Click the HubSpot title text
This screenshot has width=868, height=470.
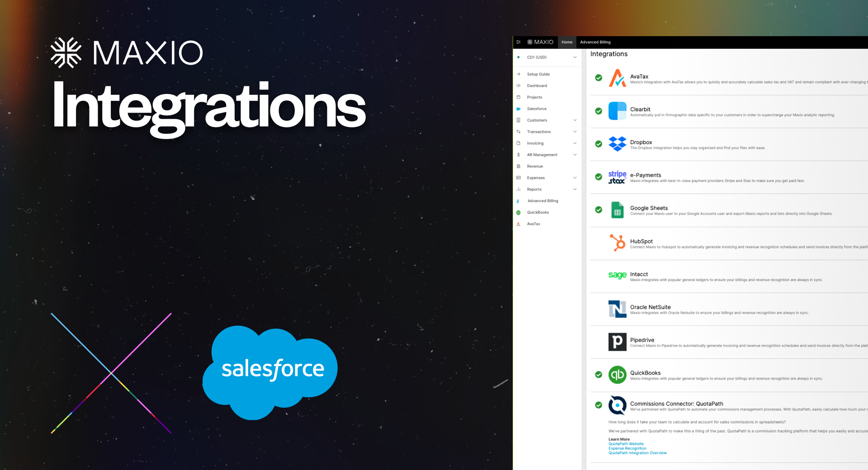641,241
